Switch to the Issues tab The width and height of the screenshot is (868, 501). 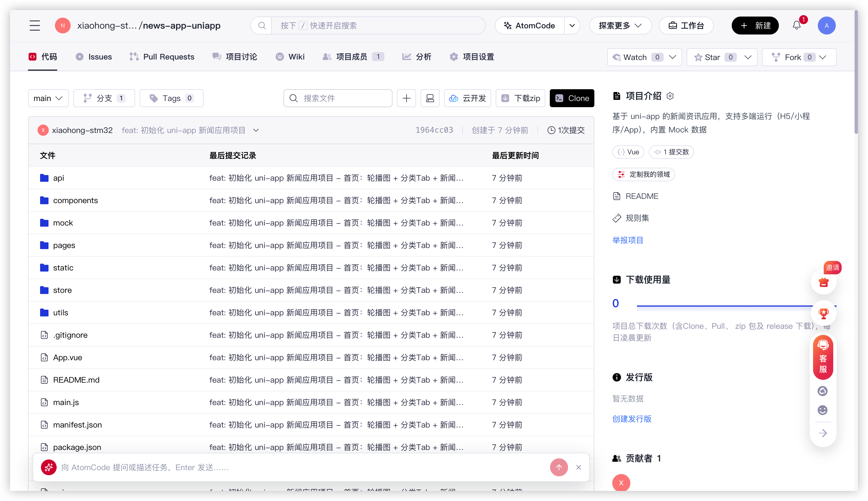point(94,57)
